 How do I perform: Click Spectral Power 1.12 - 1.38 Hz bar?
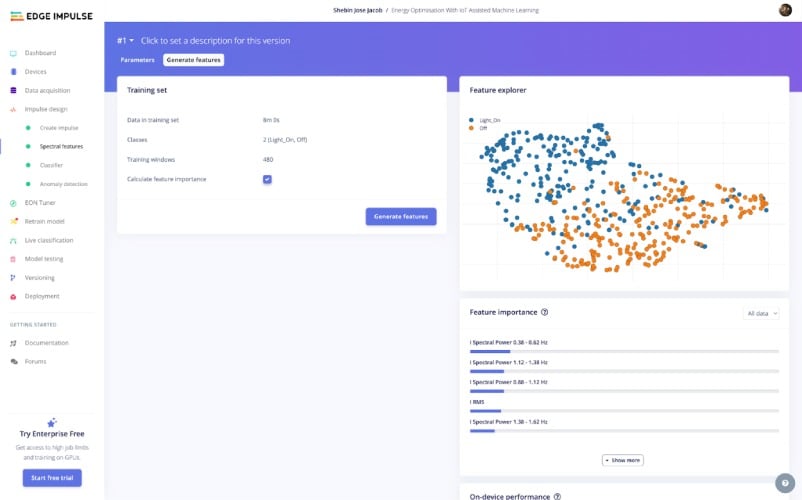(624, 371)
